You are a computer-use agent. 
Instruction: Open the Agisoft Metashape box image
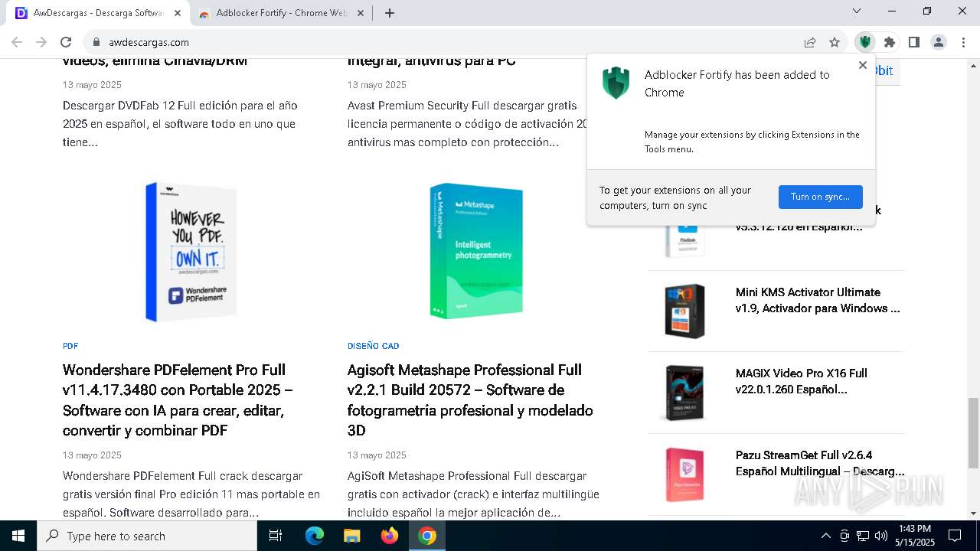point(476,251)
